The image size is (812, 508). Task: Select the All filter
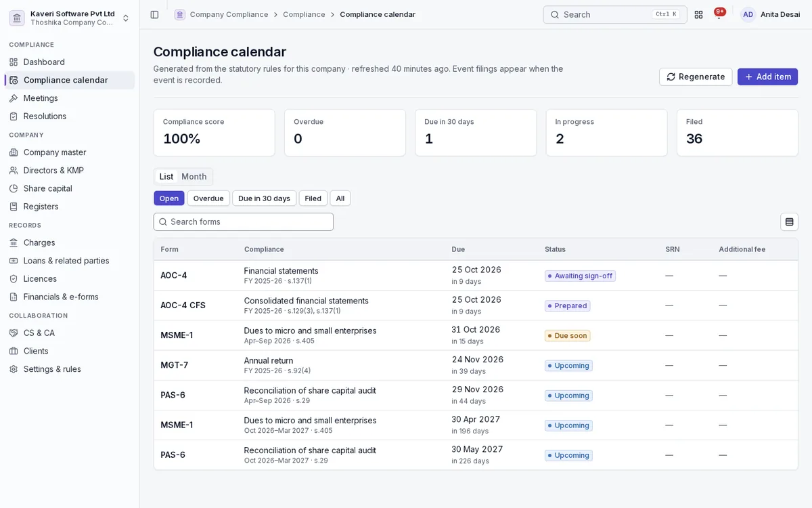point(340,198)
